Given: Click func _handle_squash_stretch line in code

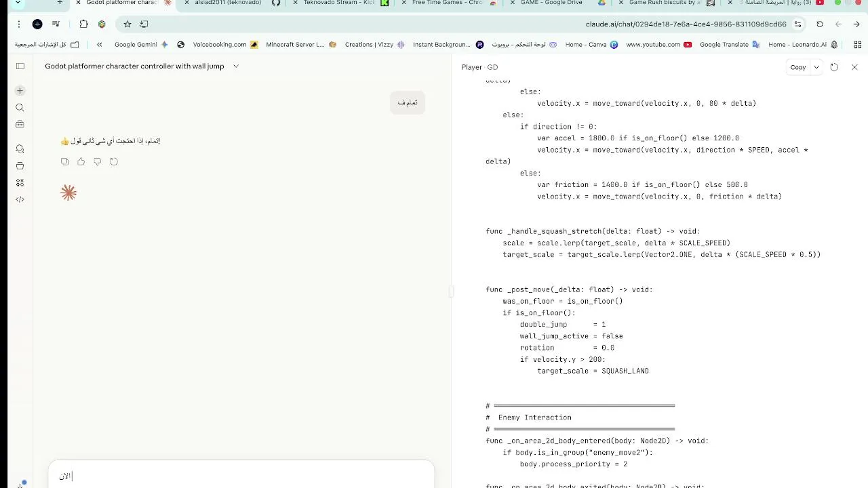Looking at the screenshot, I should pyautogui.click(x=593, y=231).
